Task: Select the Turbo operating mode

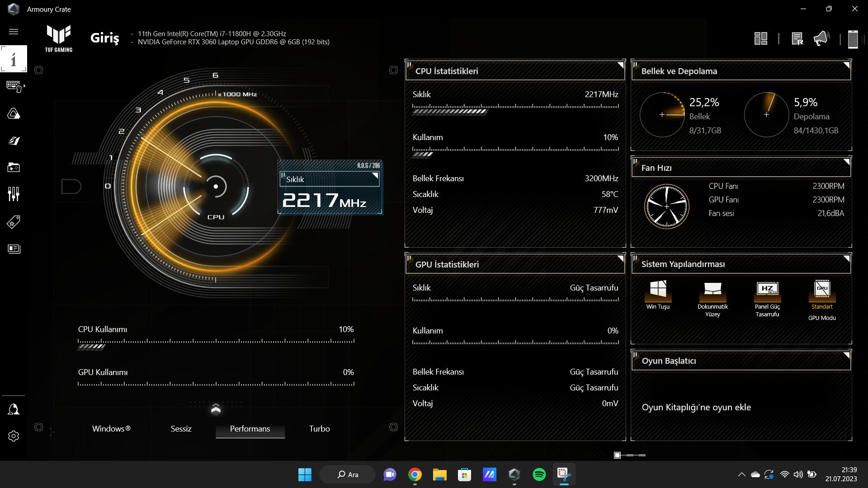Action: click(x=319, y=429)
